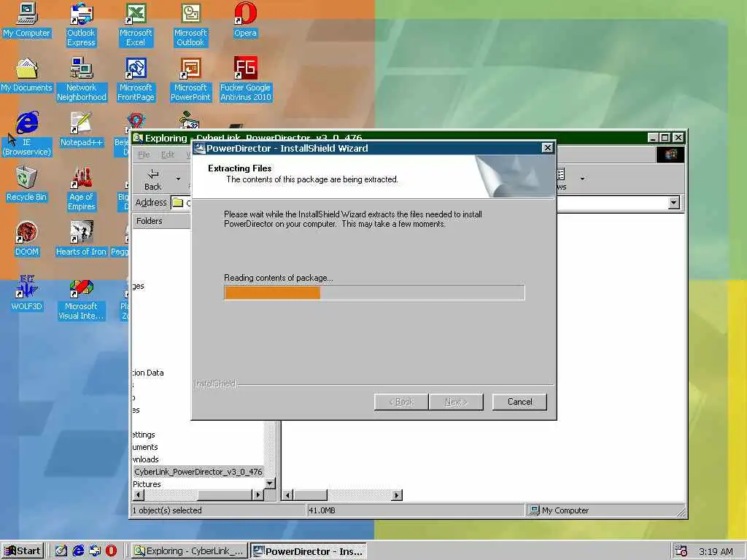Open the Views dropdown arrow in Explorer toolbar
747x560 pixels.
582,179
